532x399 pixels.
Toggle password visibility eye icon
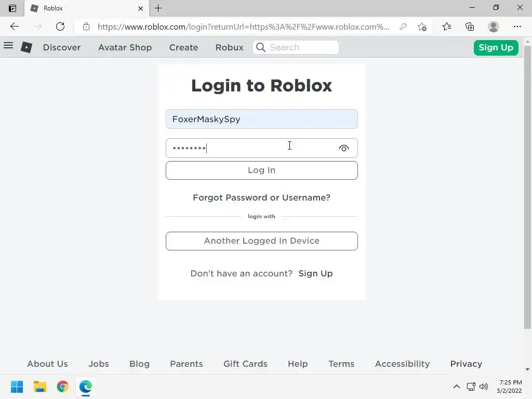click(x=344, y=148)
